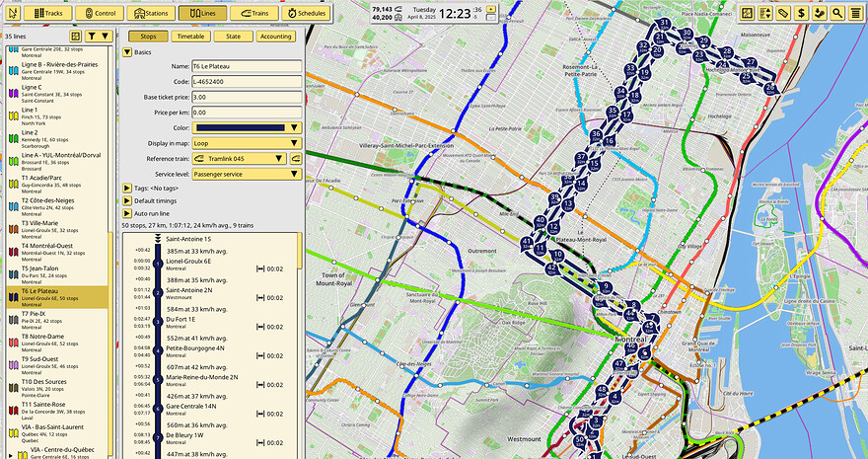The width and height of the screenshot is (868, 459).
Task: Select T11 Sainte-Rose line
Action: [x=57, y=412]
